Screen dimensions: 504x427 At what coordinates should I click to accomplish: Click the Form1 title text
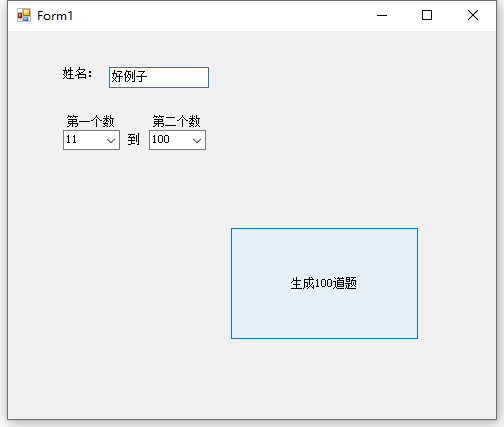pos(55,16)
